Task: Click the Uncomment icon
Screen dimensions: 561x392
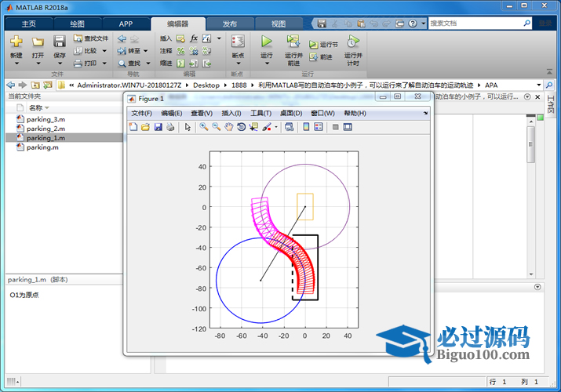Action: 194,51
